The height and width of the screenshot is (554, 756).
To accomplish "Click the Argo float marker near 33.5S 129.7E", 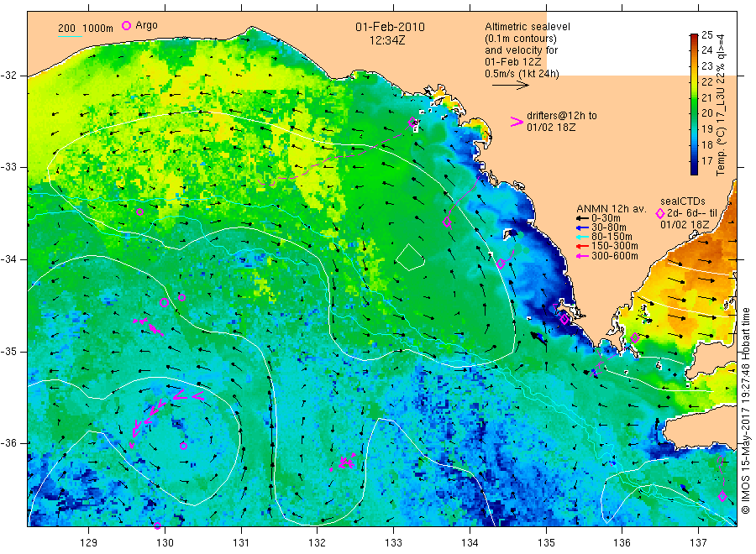I will click(x=139, y=212).
